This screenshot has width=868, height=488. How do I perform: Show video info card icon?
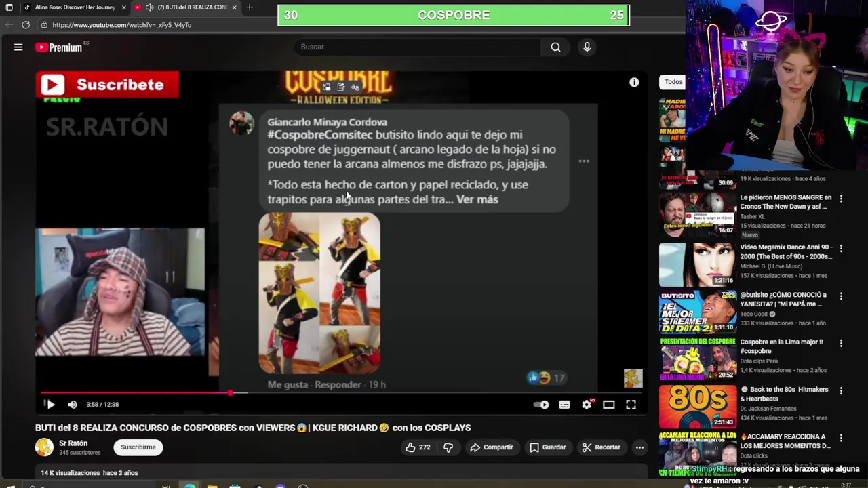[634, 82]
